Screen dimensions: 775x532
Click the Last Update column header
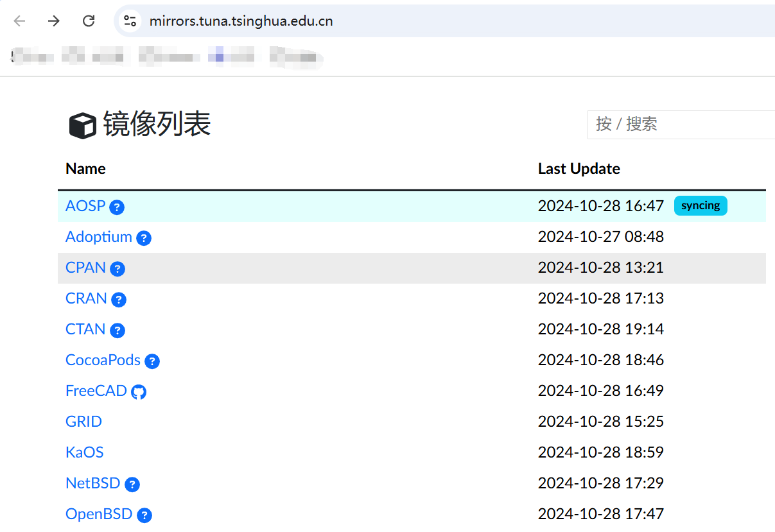(579, 169)
